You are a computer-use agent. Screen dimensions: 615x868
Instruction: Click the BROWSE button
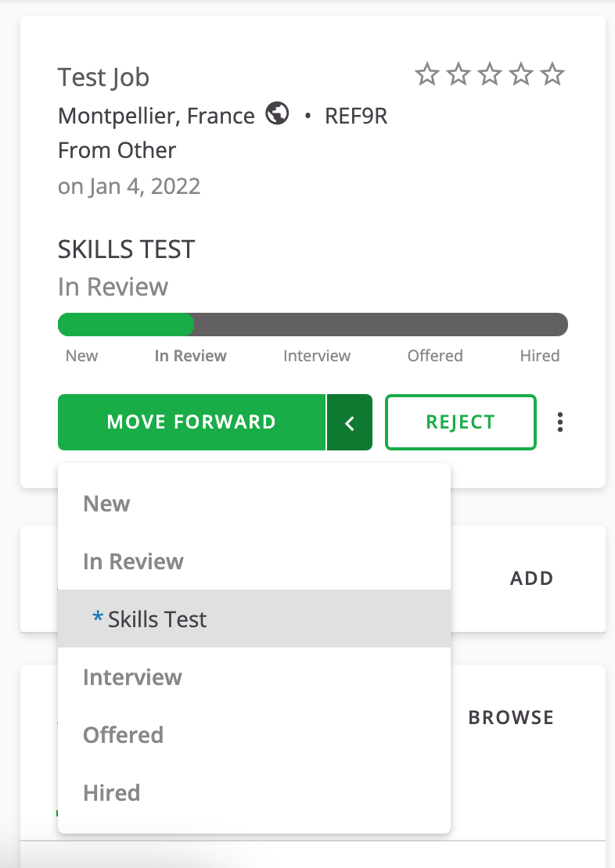[x=511, y=717]
